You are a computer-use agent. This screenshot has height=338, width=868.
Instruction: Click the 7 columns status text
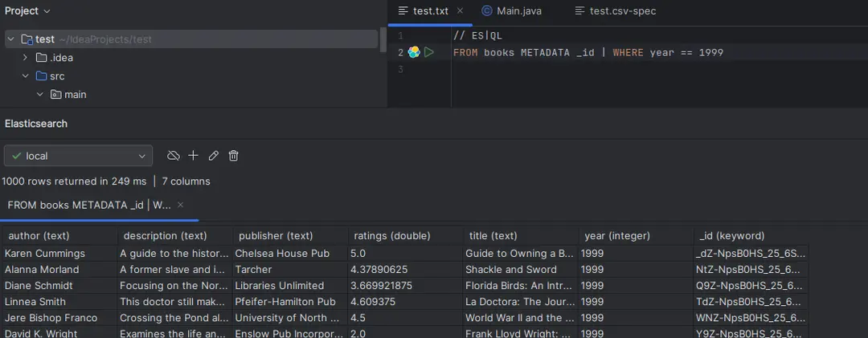click(186, 181)
